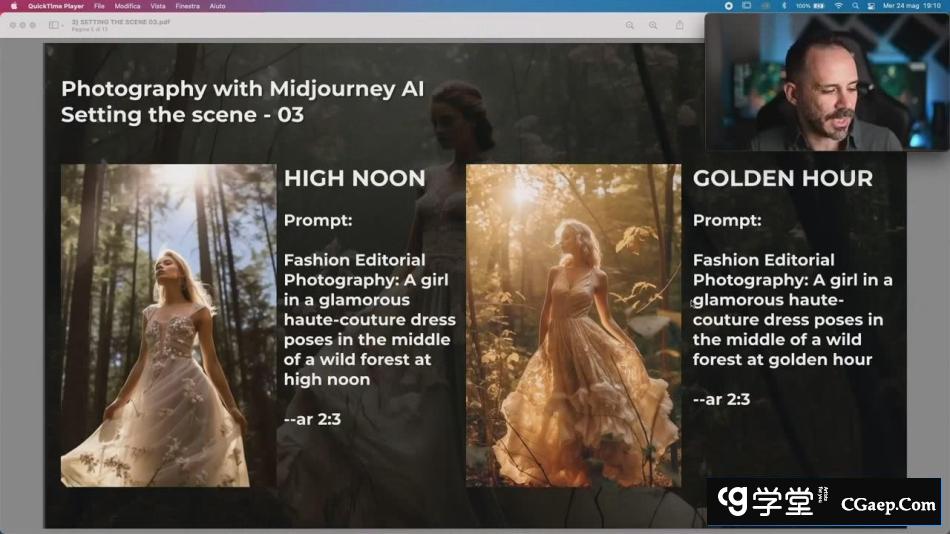Screen dimensions: 950x534
Task: Open the File menu
Action: point(99,6)
